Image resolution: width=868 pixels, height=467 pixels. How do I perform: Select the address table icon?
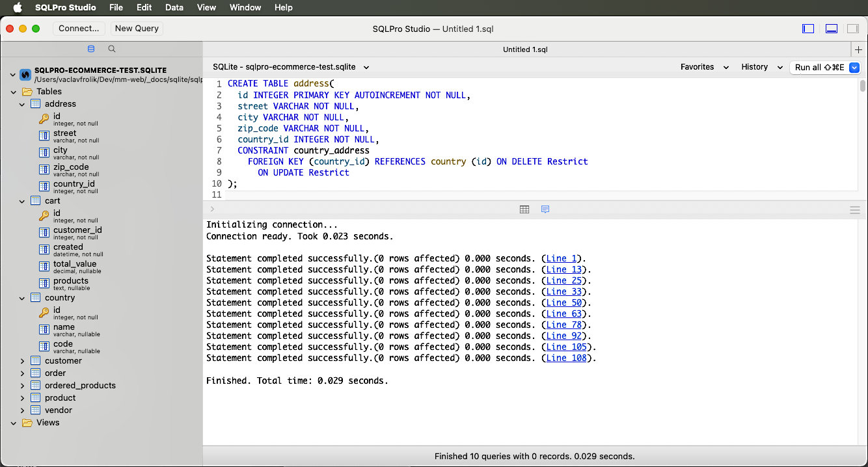coord(35,104)
